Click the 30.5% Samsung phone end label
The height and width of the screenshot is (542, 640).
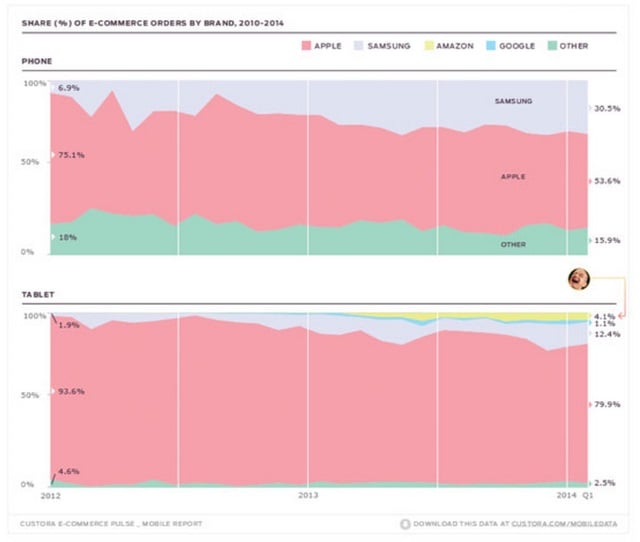[607, 109]
